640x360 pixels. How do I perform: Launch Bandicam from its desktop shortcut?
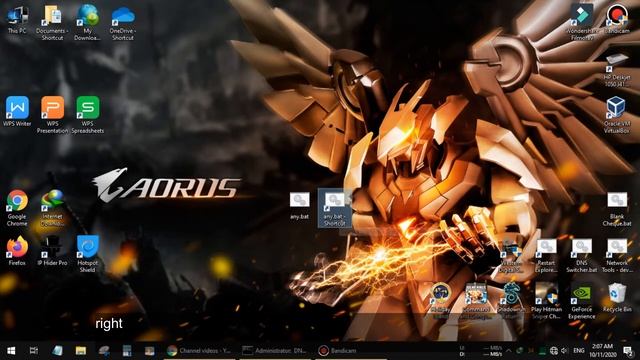click(617, 20)
